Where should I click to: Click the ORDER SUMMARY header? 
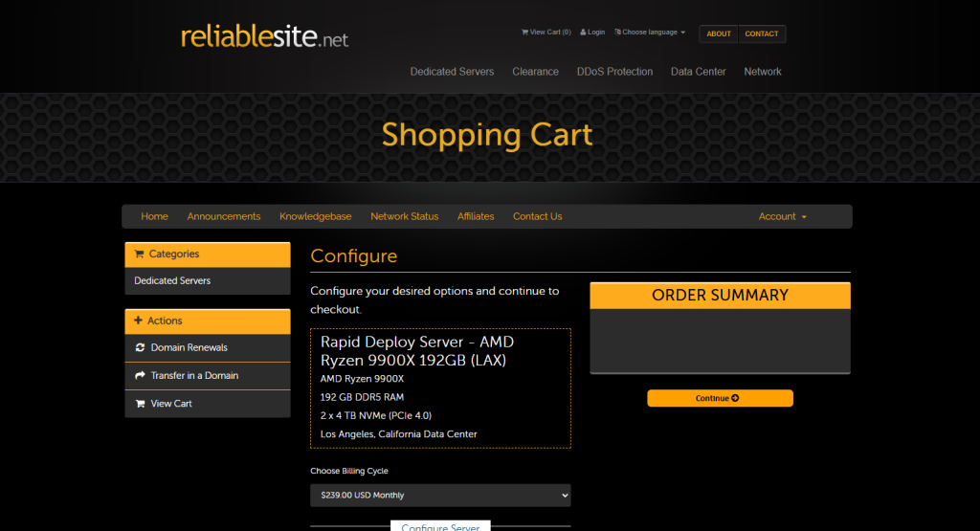coord(720,295)
